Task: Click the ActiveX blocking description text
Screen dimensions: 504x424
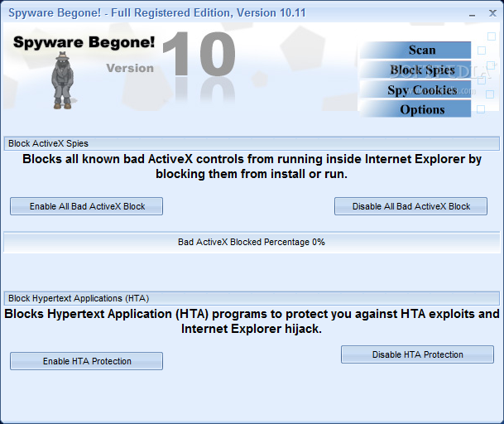Action: click(252, 166)
